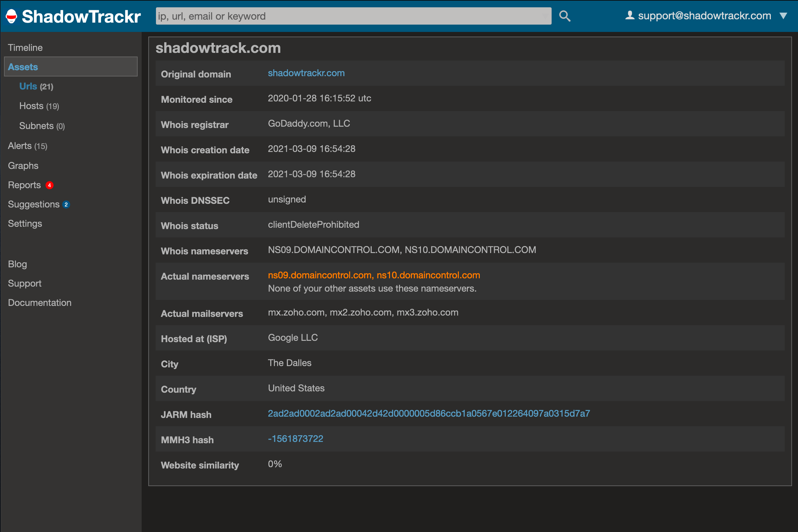The width and height of the screenshot is (798, 532).
Task: Open the Documentation page
Action: pos(39,303)
